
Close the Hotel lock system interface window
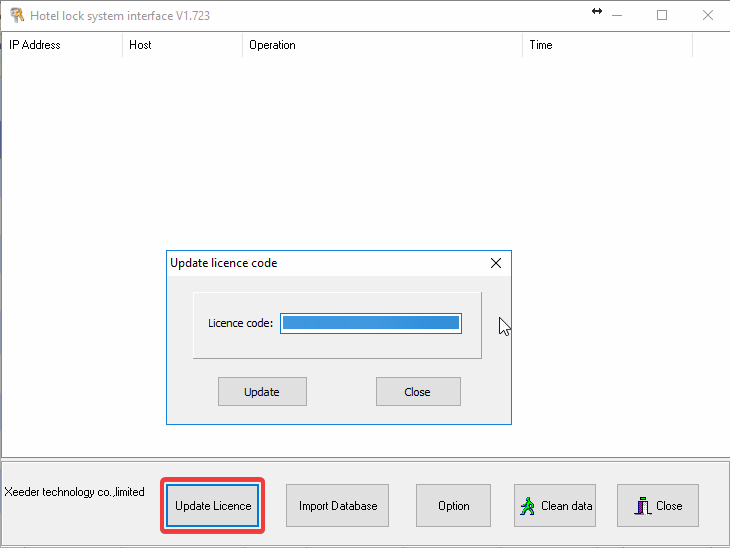(x=708, y=15)
